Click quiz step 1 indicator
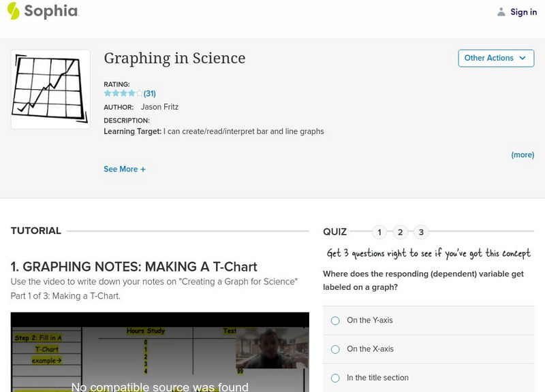The width and height of the screenshot is (545, 392). (x=379, y=231)
